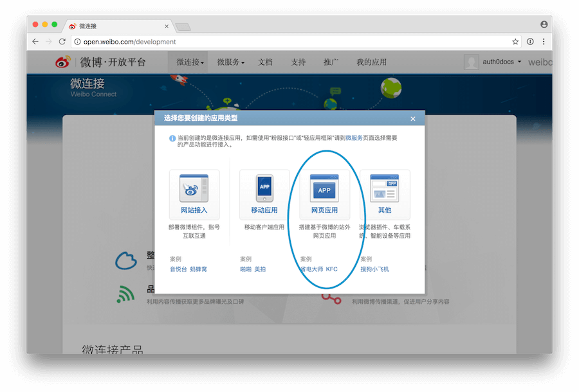Focus the address bar URL field

[295, 42]
